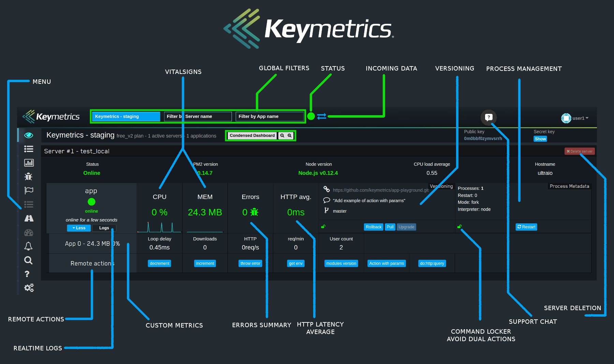Open the app-playground GitHub repository link
The image size is (614, 364).
[x=381, y=190]
